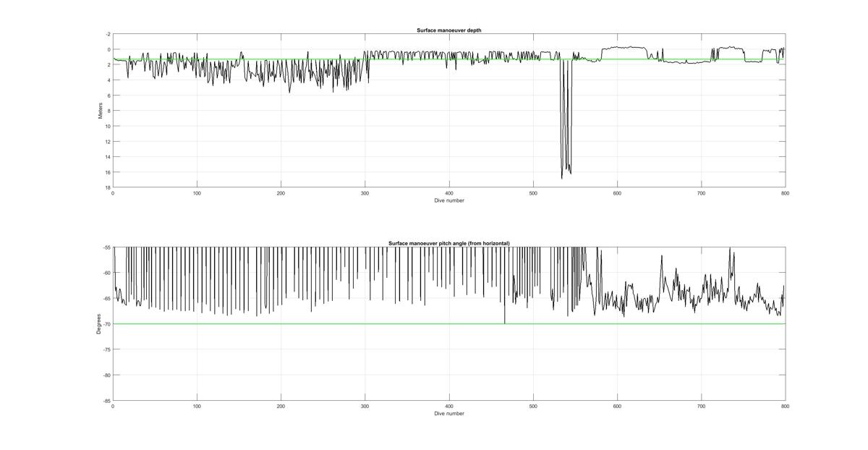Image resolution: width=868 pixels, height=450 pixels.
Task: Click the "16" tick on the Meters axis
Action: tap(108, 172)
